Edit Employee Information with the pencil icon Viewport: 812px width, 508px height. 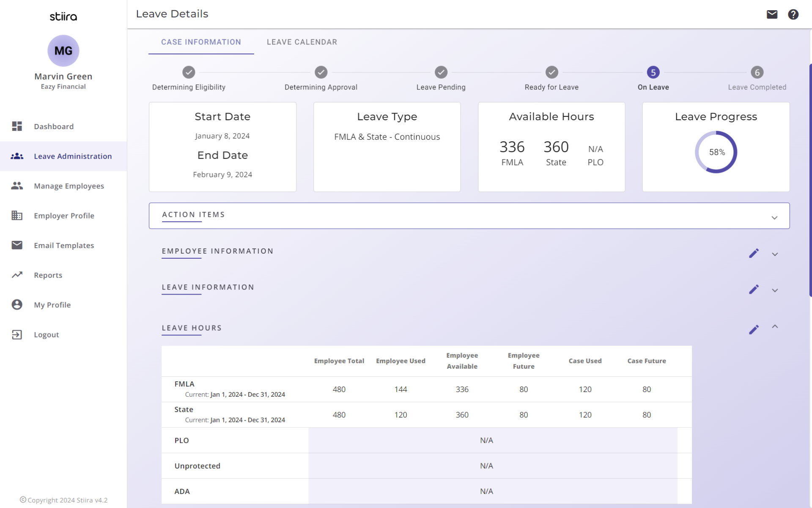[x=754, y=254]
